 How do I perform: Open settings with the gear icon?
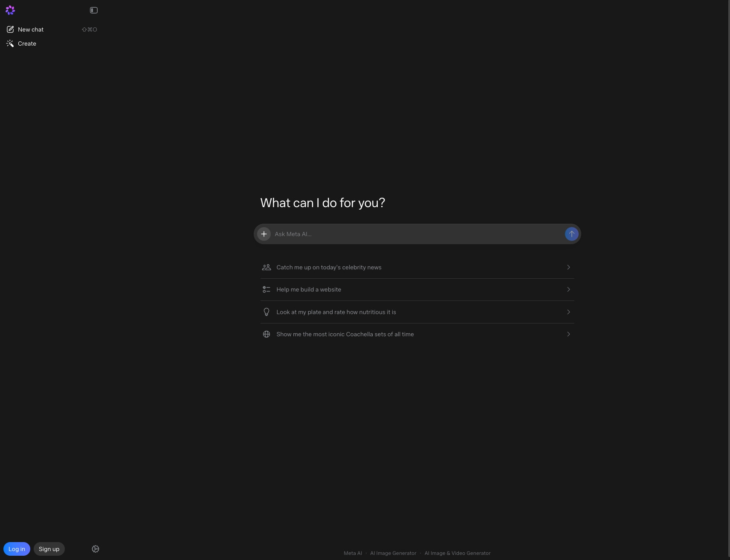click(x=96, y=549)
